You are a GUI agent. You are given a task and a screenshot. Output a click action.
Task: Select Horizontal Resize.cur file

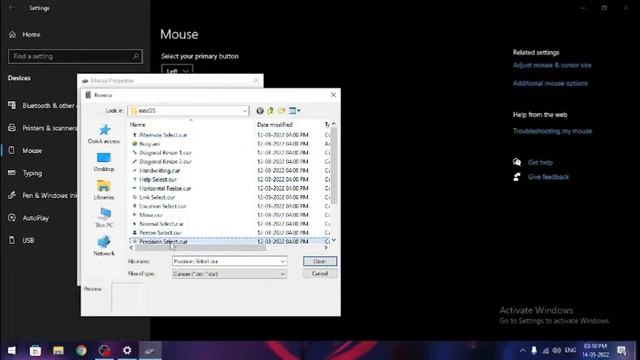[165, 189]
